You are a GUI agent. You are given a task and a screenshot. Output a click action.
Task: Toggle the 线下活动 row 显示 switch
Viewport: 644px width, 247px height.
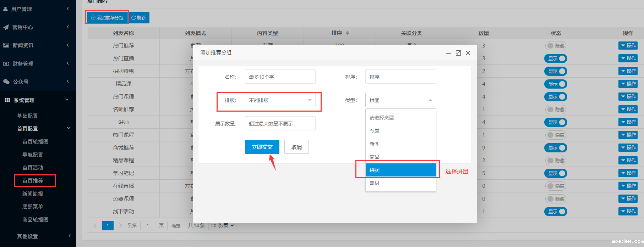(x=555, y=212)
